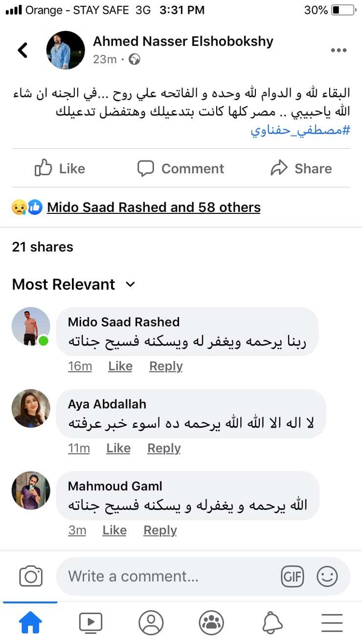Screen dimensions: 362x644
Task: Tap the camera icon to attach photo
Action: [x=31, y=576]
